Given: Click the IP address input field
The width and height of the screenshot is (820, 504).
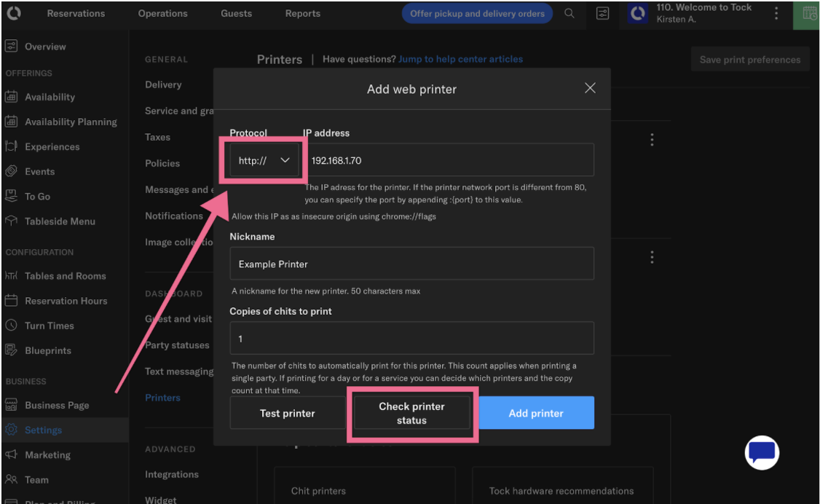Looking at the screenshot, I should [448, 160].
